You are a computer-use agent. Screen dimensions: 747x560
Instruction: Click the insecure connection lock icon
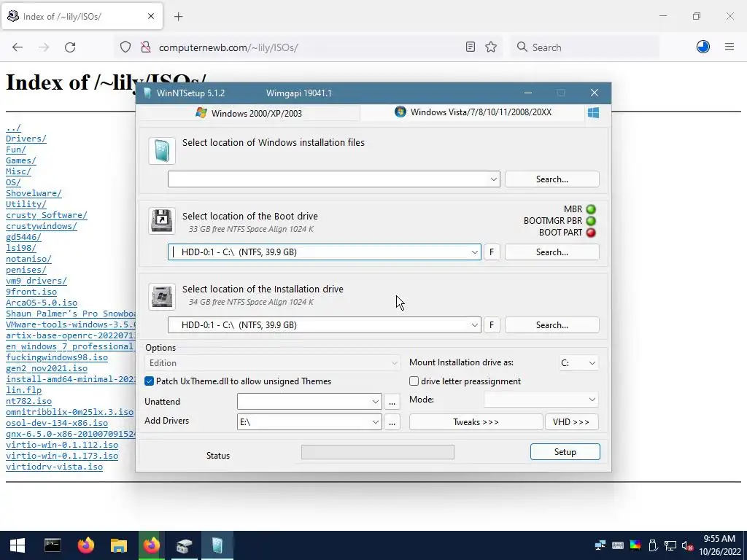point(146,47)
